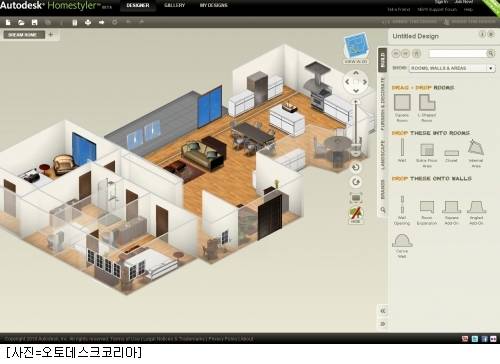
Task: Open a design via folder icon
Action: [21, 22]
